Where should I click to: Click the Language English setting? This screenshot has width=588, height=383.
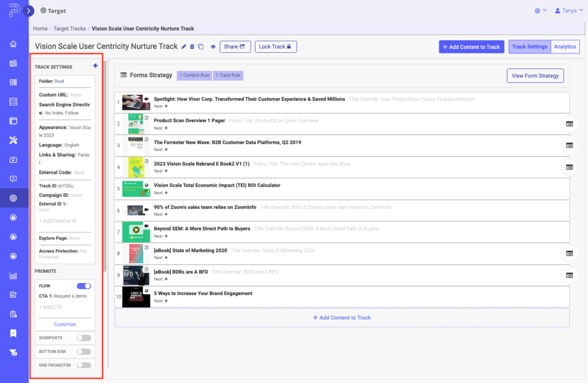click(59, 145)
